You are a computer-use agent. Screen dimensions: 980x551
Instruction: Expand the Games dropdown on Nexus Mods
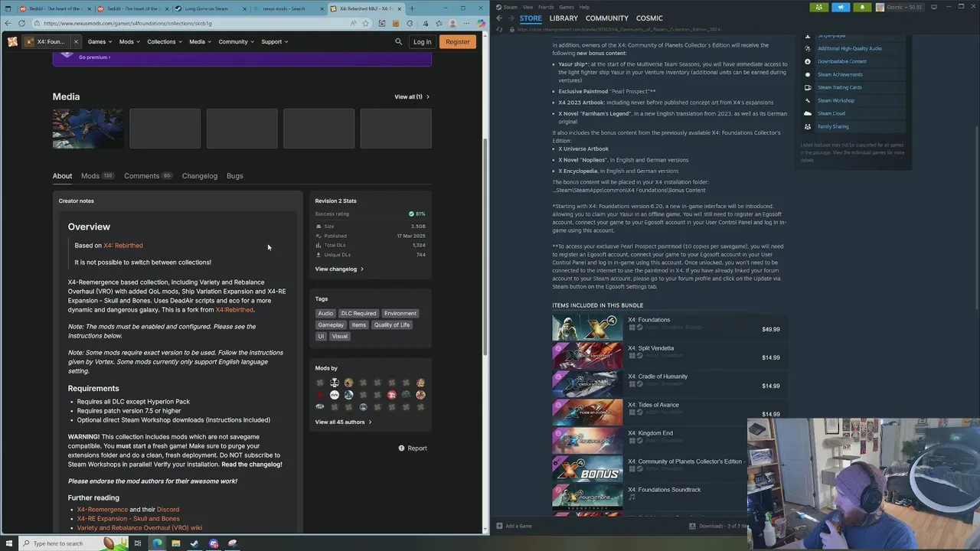pyautogui.click(x=100, y=41)
